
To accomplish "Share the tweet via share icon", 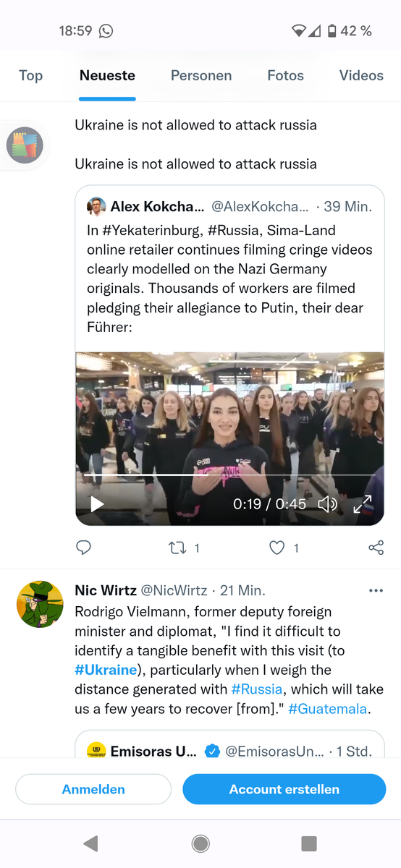I will (x=376, y=548).
